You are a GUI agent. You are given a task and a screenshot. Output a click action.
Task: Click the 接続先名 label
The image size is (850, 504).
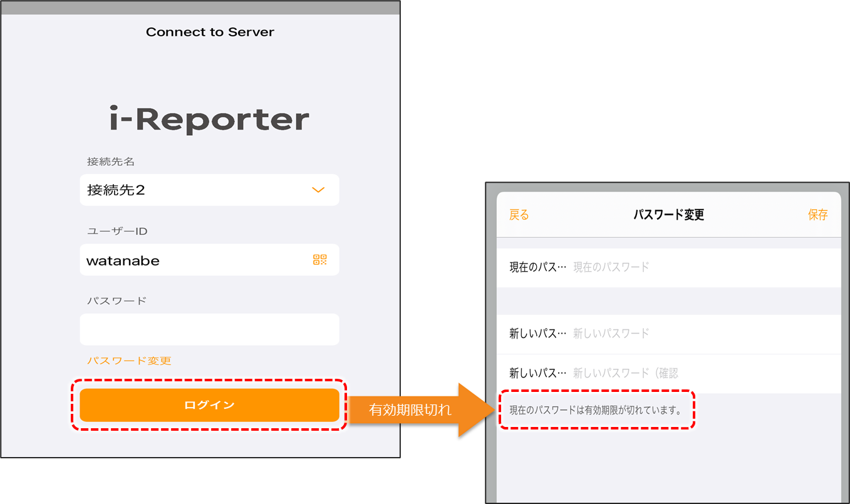coord(111,162)
